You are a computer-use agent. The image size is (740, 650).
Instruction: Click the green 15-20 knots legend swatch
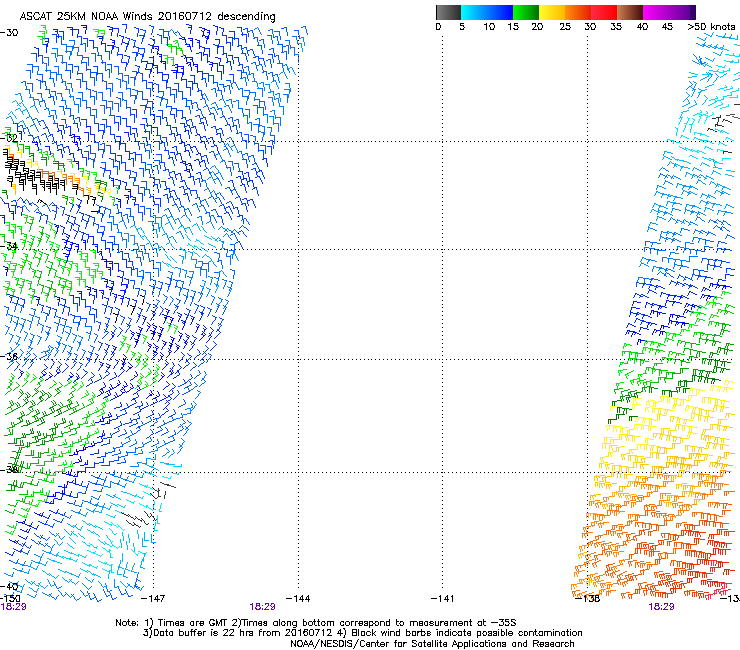coord(526,12)
